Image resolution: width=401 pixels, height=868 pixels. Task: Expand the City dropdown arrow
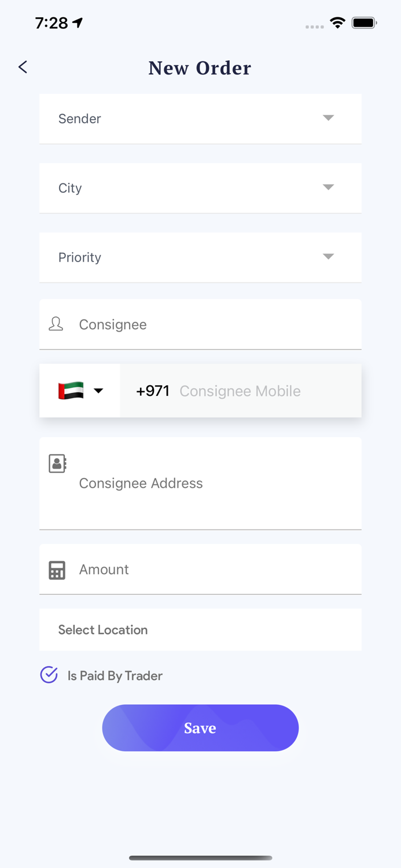tap(328, 187)
